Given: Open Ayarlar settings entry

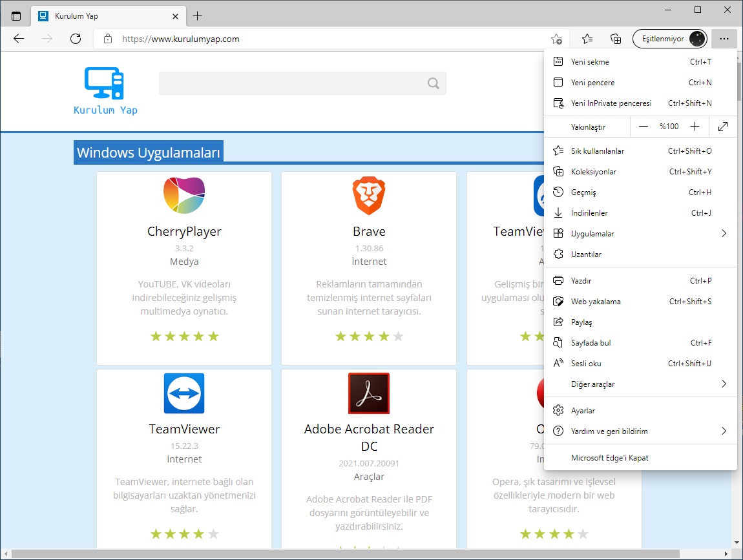Looking at the screenshot, I should click(x=640, y=411).
